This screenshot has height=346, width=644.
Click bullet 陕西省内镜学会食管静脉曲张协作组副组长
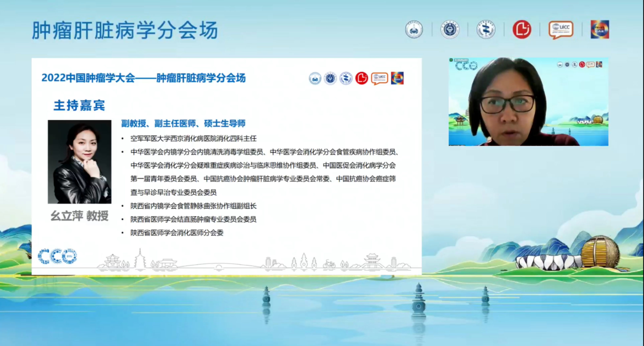[193, 206]
